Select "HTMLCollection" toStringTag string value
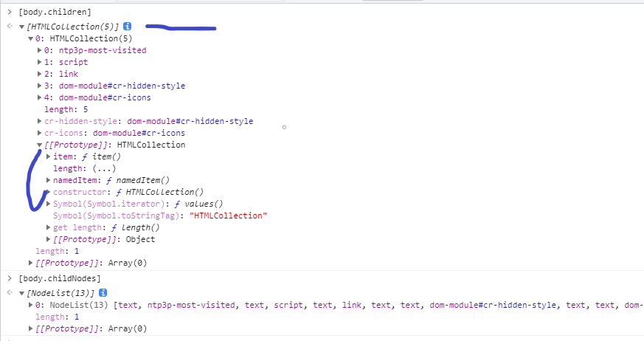644x341 pixels. tap(228, 216)
